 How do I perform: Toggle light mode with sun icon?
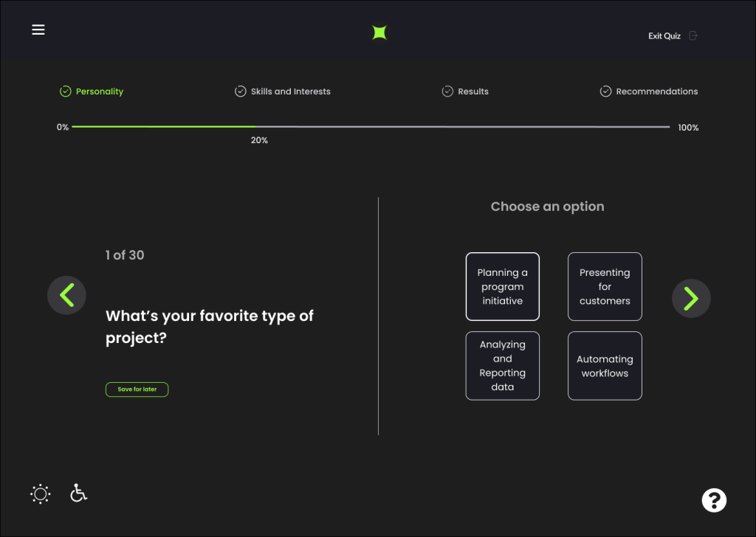tap(41, 493)
